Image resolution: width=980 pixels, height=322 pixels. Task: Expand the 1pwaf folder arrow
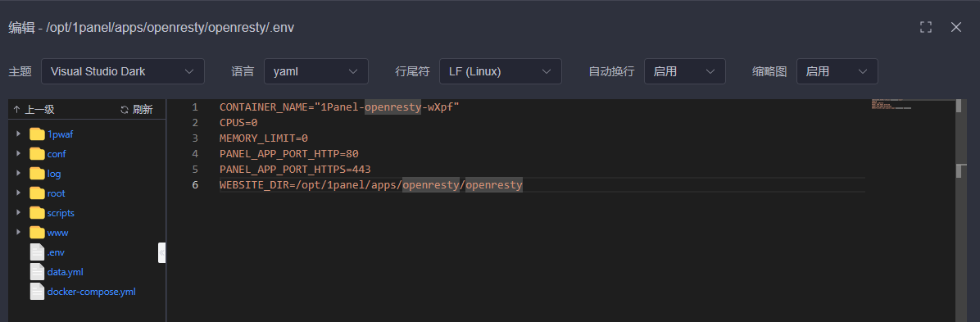(18, 134)
